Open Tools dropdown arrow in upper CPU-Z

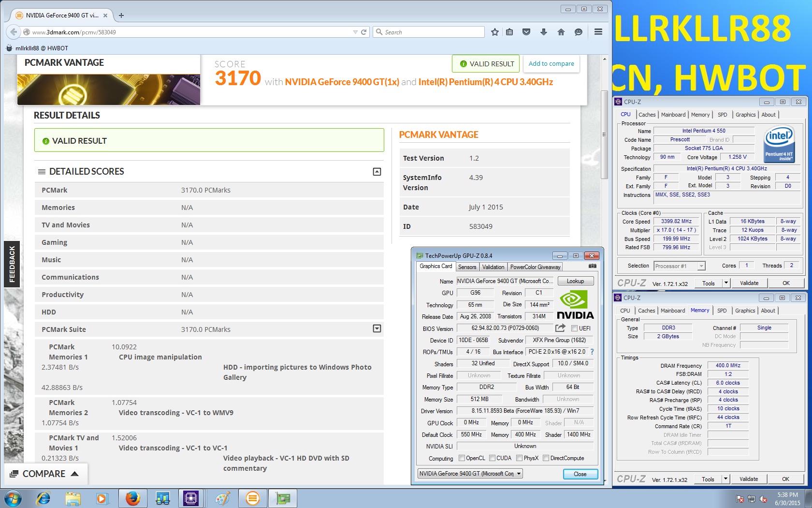pyautogui.click(x=726, y=283)
